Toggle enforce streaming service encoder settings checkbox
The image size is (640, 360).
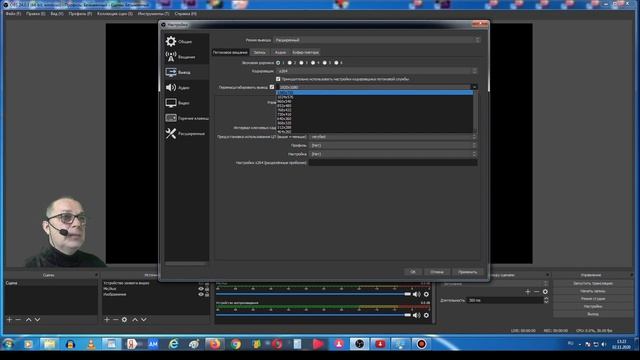click(x=278, y=79)
